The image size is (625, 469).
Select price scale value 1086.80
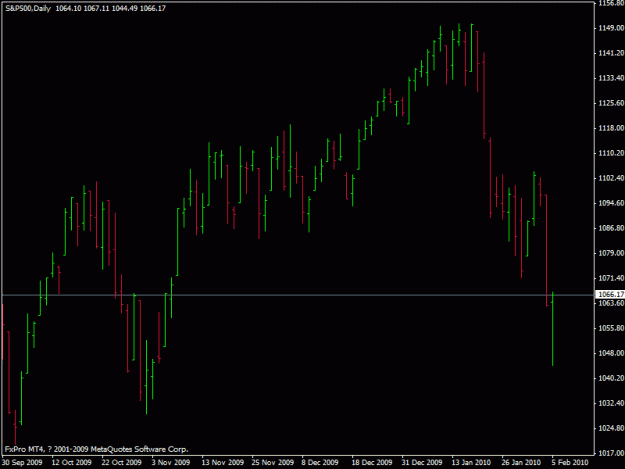click(611, 228)
